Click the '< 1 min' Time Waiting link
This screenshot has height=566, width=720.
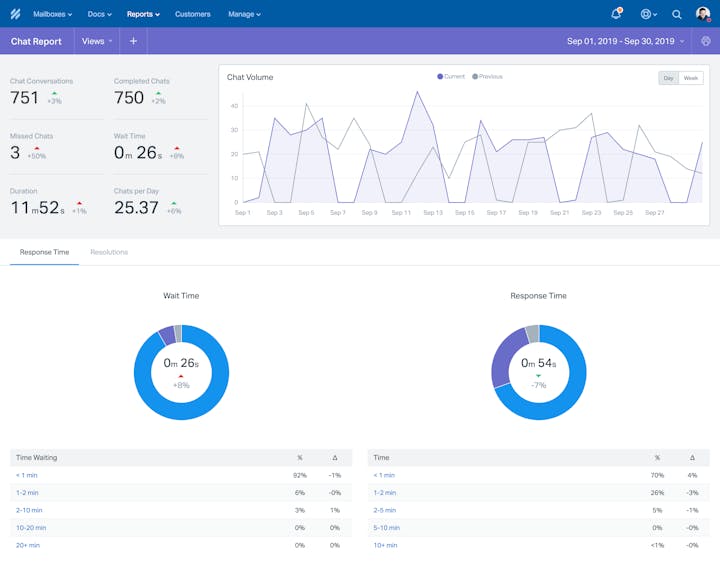(x=26, y=475)
